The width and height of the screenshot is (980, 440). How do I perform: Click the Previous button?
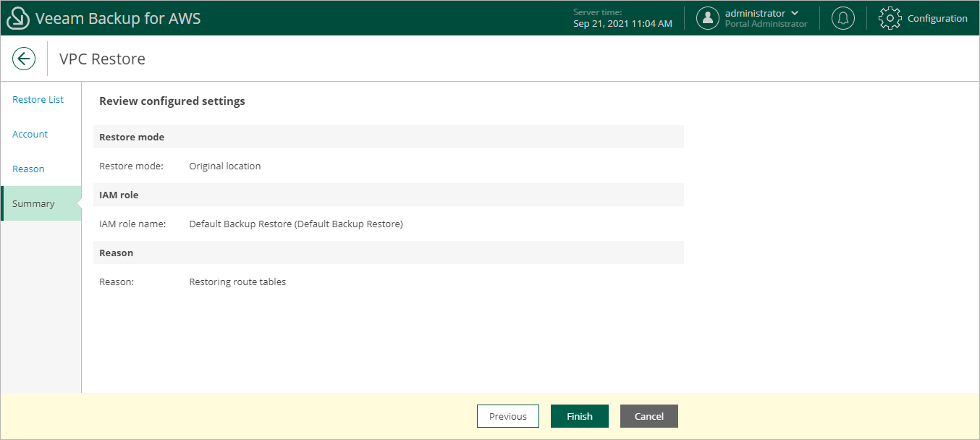pos(508,416)
